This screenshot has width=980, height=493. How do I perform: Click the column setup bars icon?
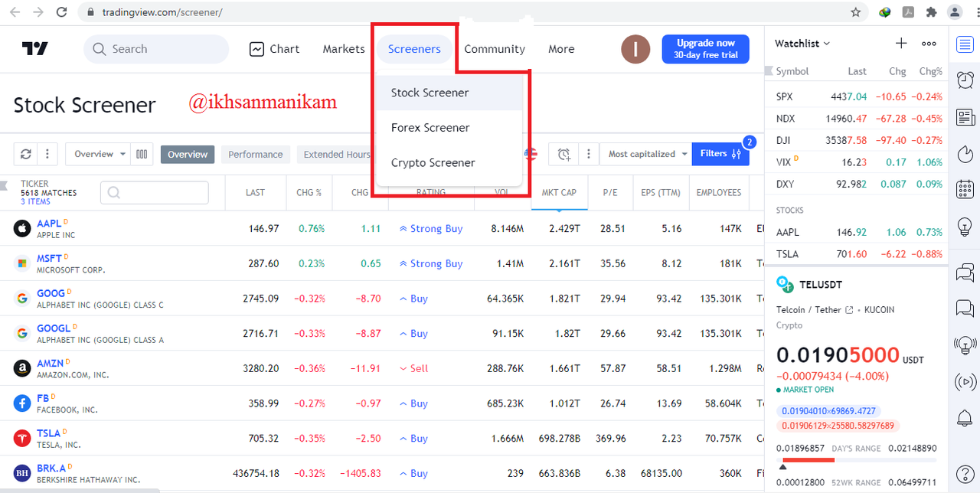point(142,154)
